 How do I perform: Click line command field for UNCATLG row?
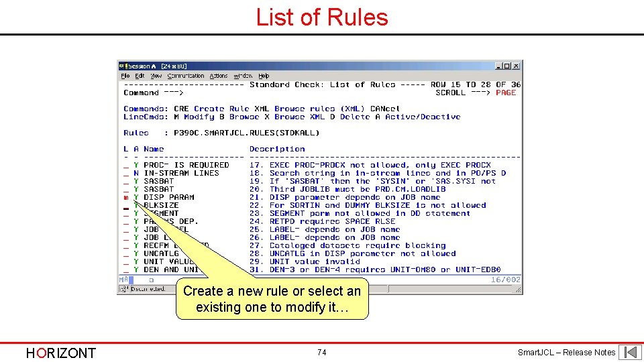pyautogui.click(x=126, y=253)
